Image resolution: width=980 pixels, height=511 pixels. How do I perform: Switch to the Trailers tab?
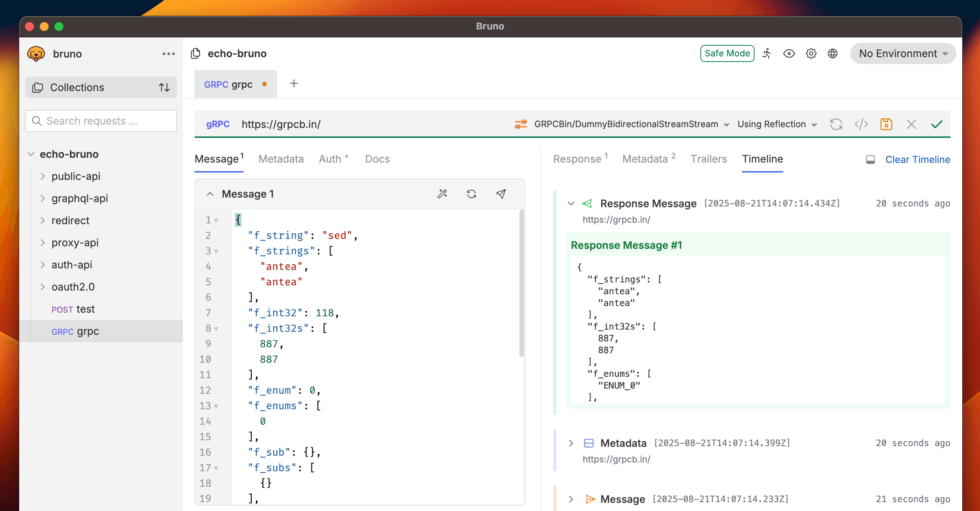click(x=708, y=159)
